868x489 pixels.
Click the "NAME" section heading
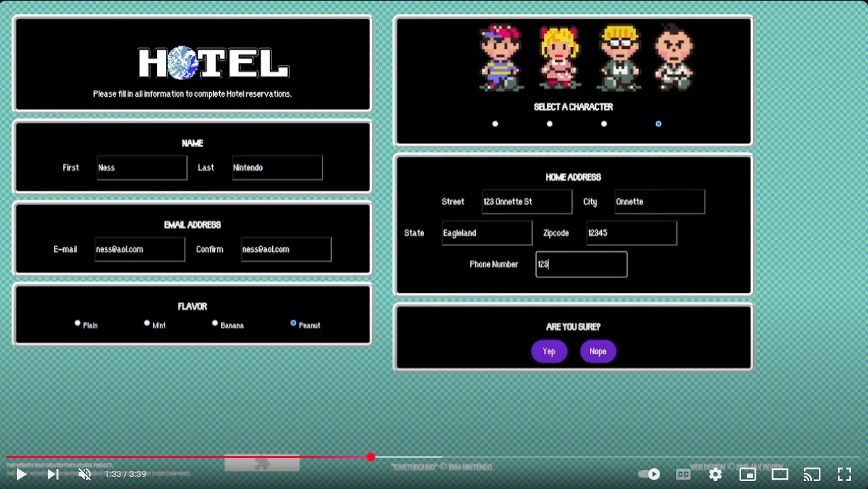pos(192,143)
